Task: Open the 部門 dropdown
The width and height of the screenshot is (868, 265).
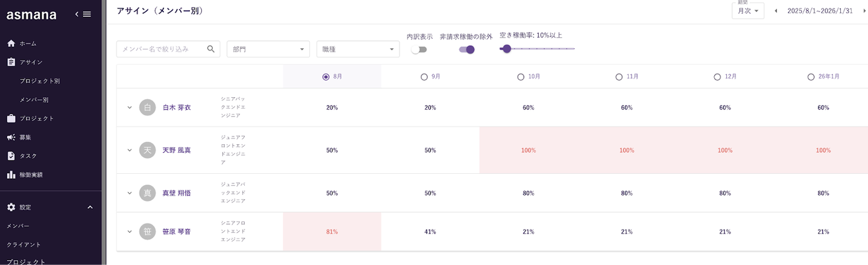Action: click(268, 49)
